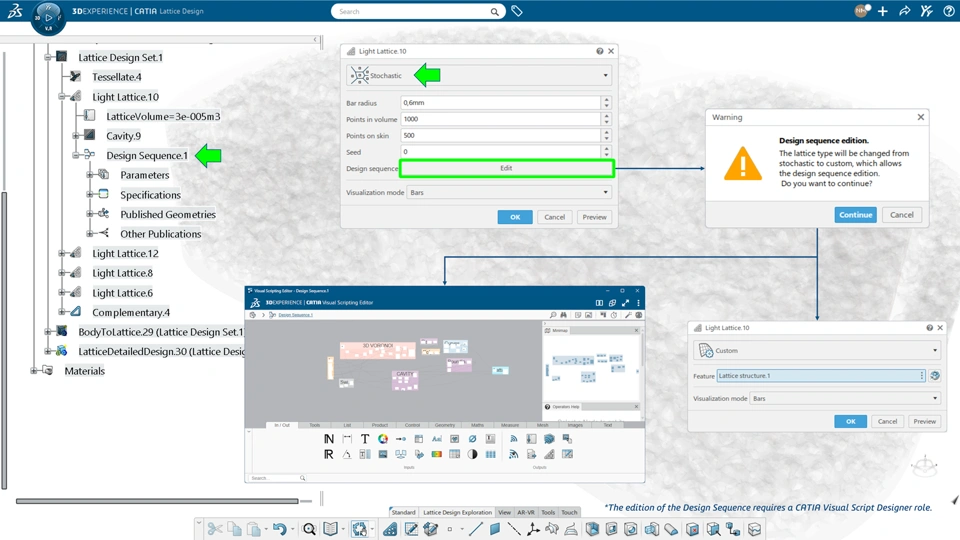Click the share arrow icon in the top bar
Screen dimensions: 960x540
pos(904,11)
